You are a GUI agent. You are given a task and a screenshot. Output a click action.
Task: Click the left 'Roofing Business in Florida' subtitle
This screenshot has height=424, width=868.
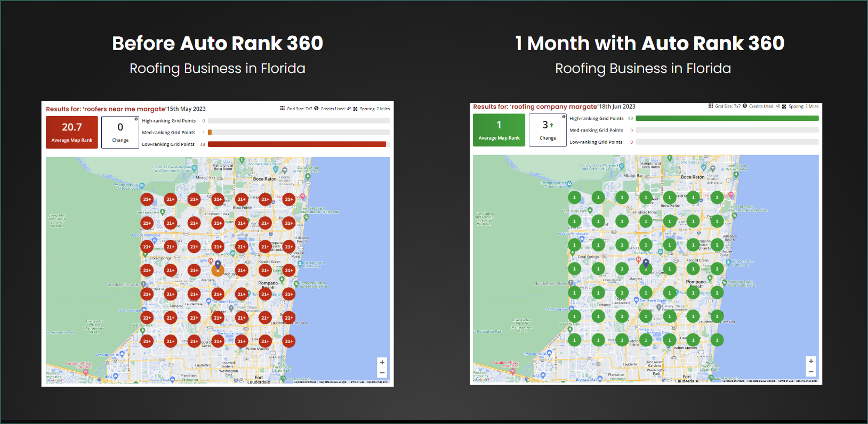pos(218,68)
